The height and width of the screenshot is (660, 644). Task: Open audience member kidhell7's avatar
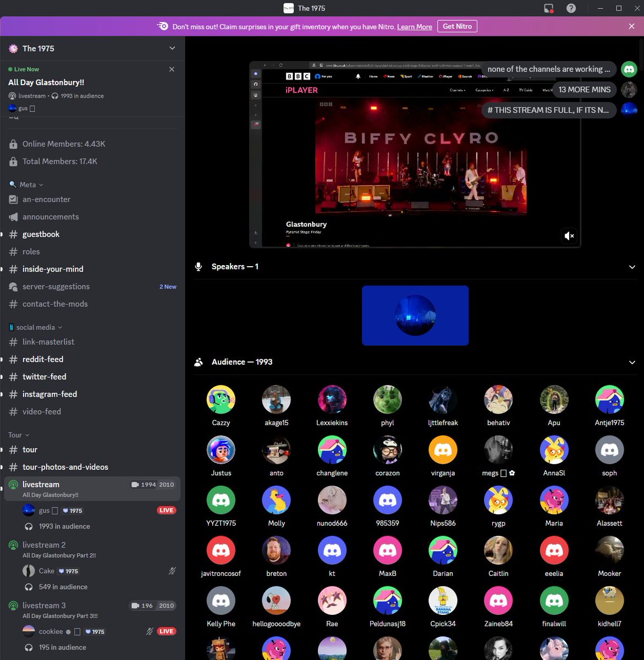609,601
